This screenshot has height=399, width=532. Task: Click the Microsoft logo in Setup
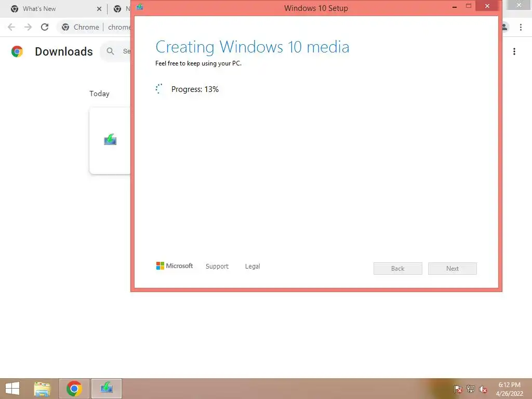coord(175,265)
